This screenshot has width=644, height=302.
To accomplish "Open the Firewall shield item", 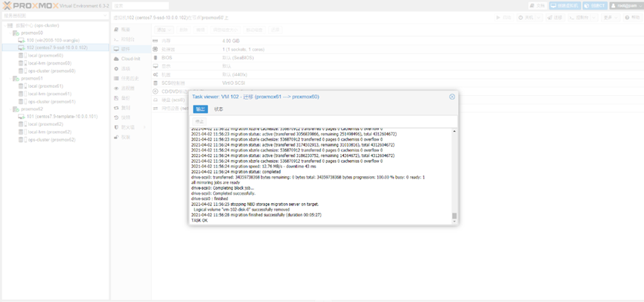I will click(127, 128).
